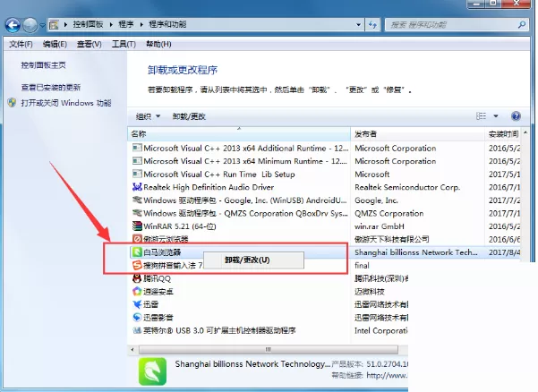Click the shield icon beside Windows 功能
538x392 pixels.
(x=12, y=103)
